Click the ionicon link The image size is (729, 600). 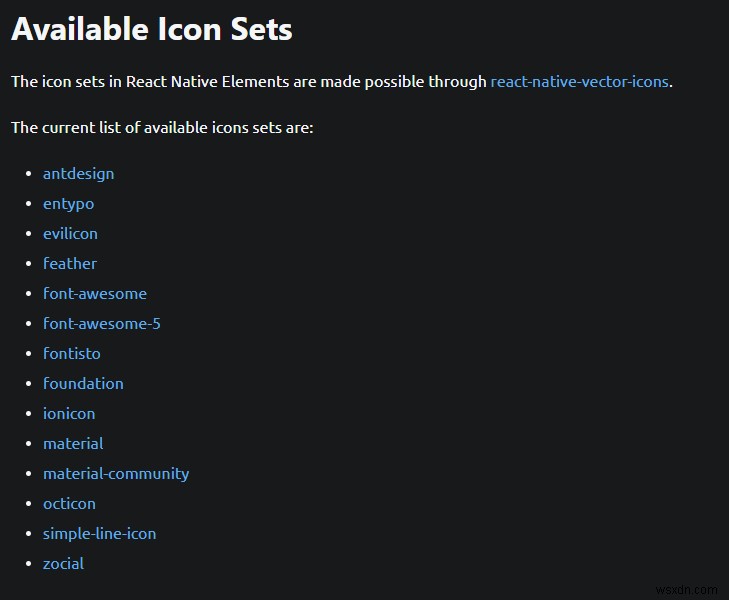tap(69, 414)
